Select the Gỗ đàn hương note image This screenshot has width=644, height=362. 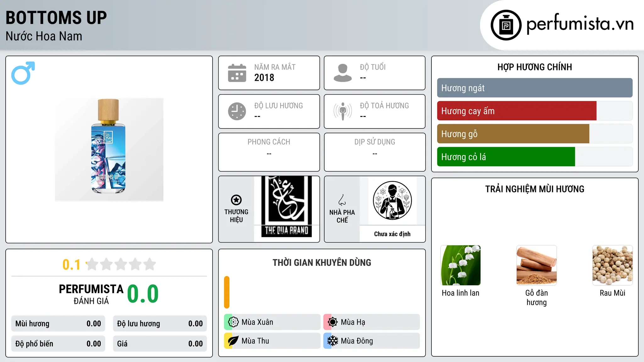click(x=536, y=265)
